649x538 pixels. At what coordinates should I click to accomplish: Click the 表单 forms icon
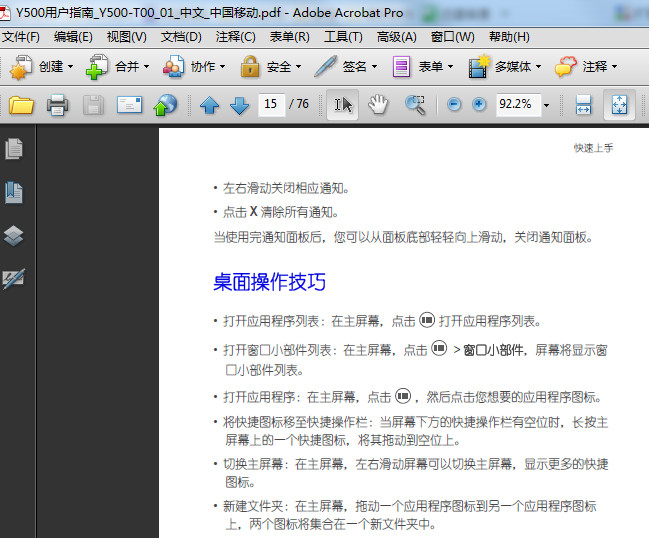click(401, 67)
